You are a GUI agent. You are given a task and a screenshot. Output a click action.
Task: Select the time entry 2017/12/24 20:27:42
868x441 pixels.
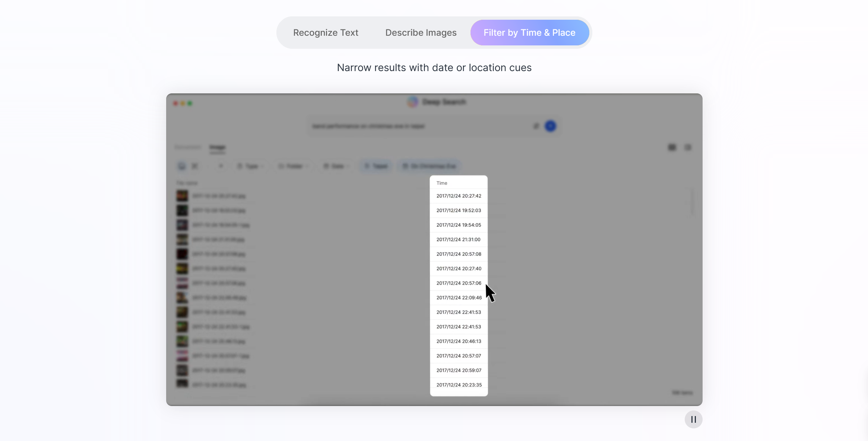pos(459,196)
